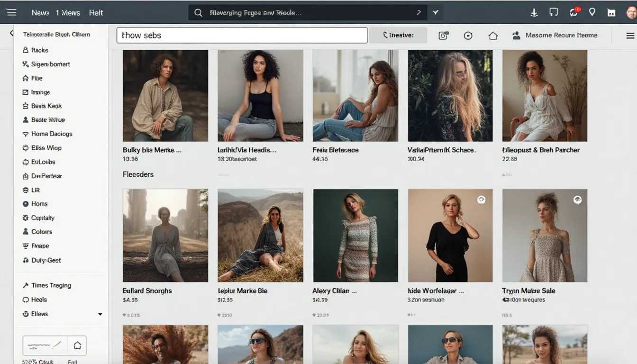Open the Halt menu
Image resolution: width=637 pixels, height=364 pixels.
click(x=96, y=13)
